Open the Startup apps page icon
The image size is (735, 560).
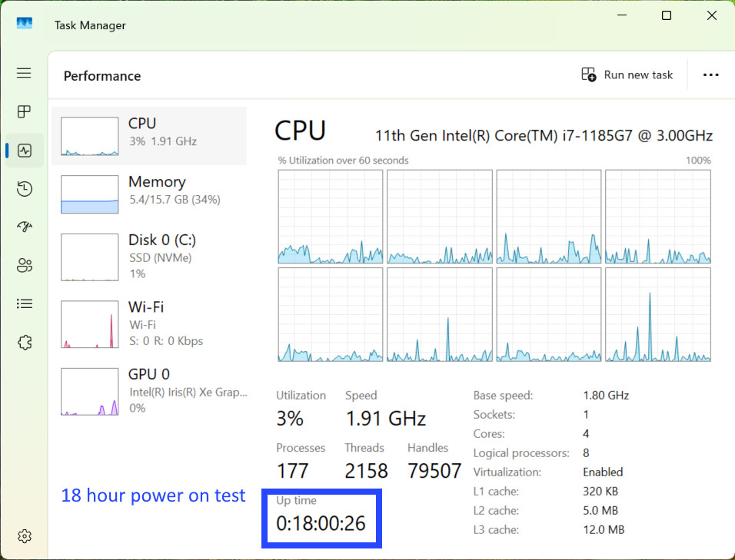(25, 227)
